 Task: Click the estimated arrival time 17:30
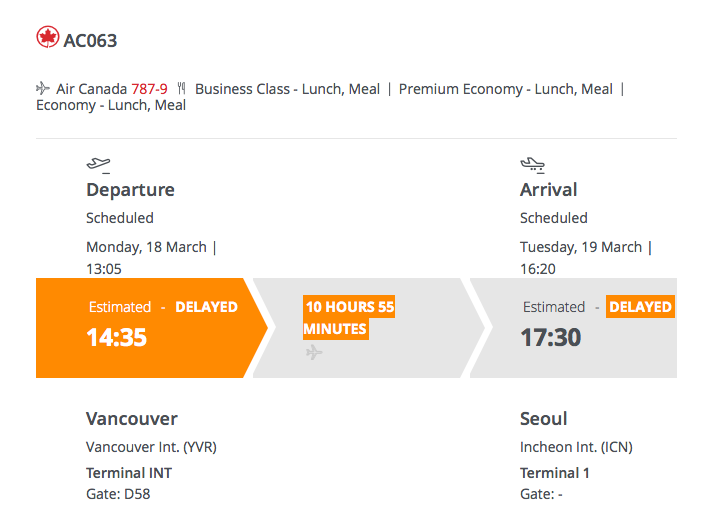click(x=550, y=337)
